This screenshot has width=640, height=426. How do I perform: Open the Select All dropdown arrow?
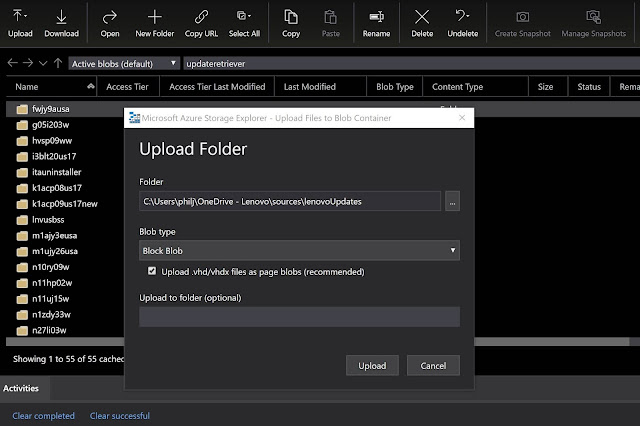249,16
